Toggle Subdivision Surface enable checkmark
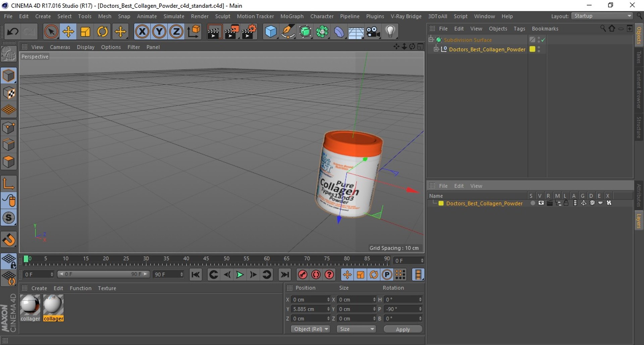 [x=543, y=40]
